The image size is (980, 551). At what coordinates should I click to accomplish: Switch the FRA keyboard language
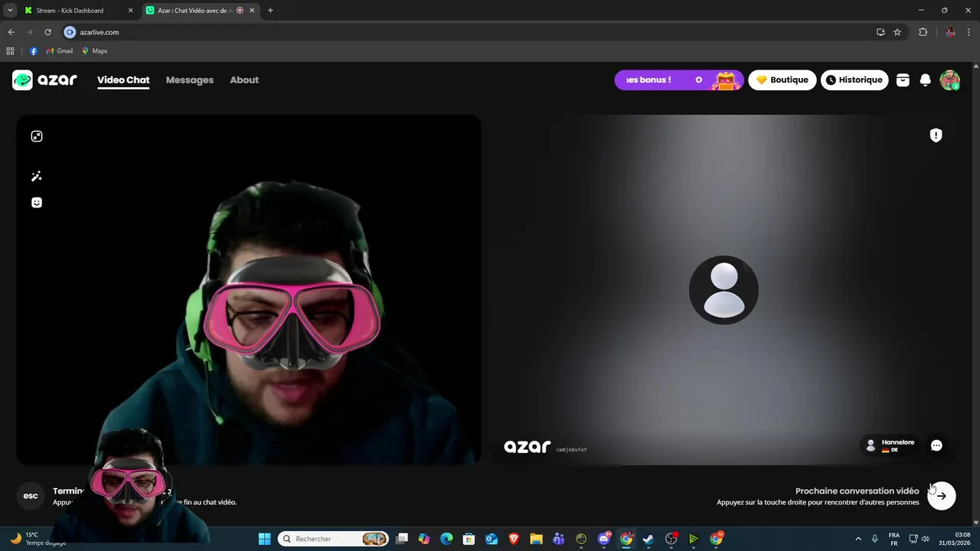click(x=893, y=539)
